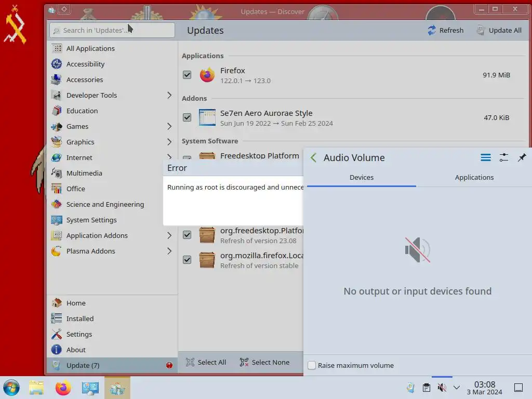532x399 pixels.
Task: Open the file manager from taskbar
Action: [x=36, y=388]
